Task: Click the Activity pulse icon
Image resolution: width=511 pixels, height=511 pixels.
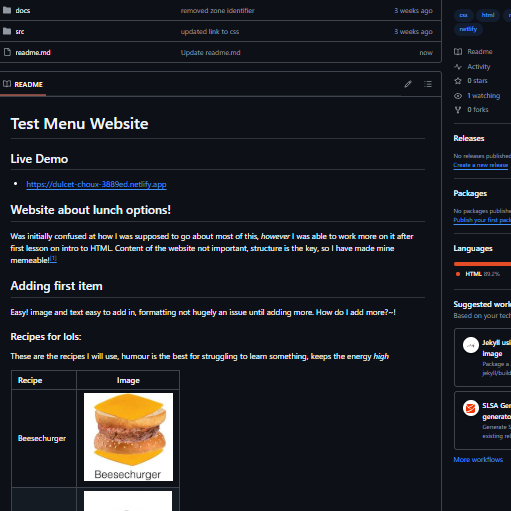Action: click(458, 67)
